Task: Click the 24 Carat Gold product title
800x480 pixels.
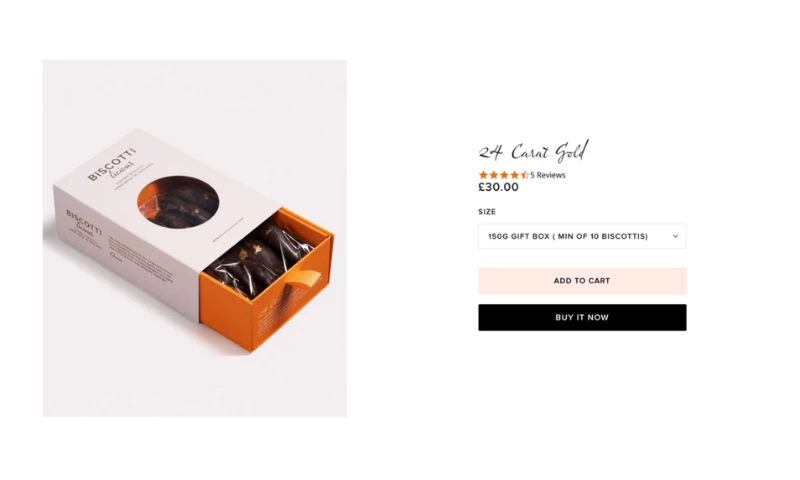Action: pyautogui.click(x=533, y=151)
